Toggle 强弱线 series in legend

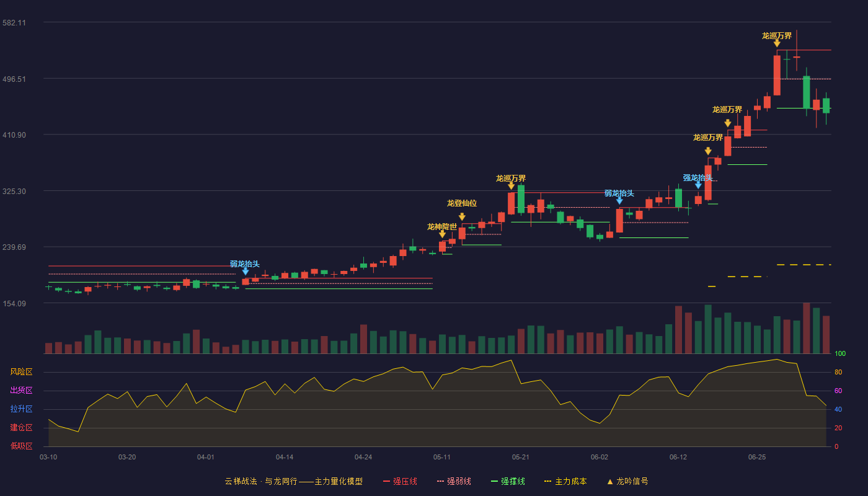(x=454, y=481)
